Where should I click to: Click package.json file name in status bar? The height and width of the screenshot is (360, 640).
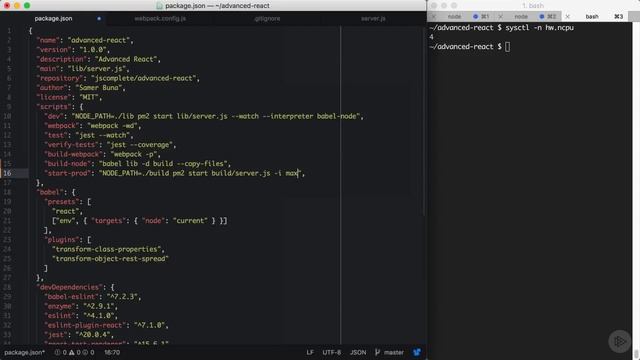(x=24, y=352)
